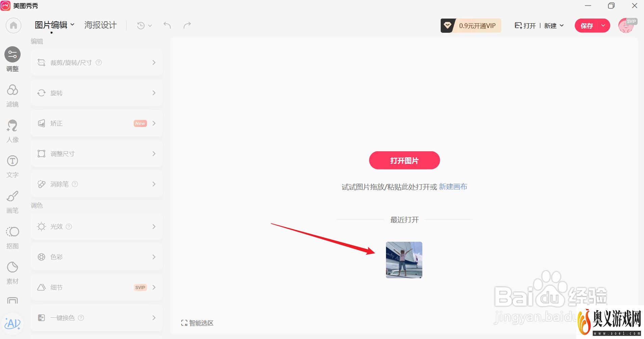The image size is (644, 339).
Task: Click help icon beside 一键换色
Action: coord(81,318)
